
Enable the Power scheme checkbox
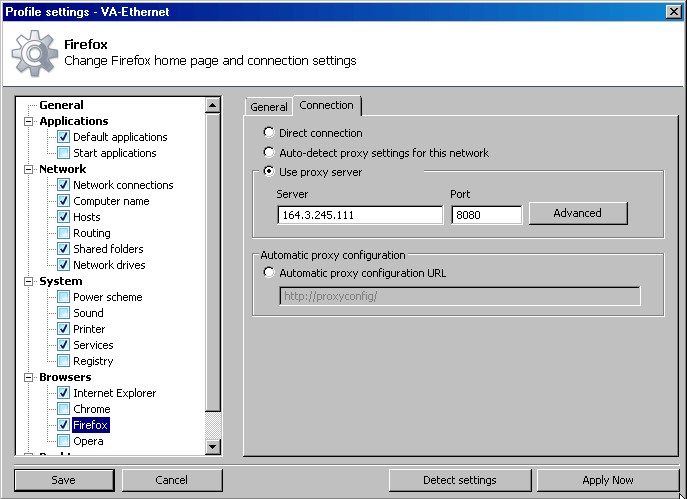pos(63,297)
